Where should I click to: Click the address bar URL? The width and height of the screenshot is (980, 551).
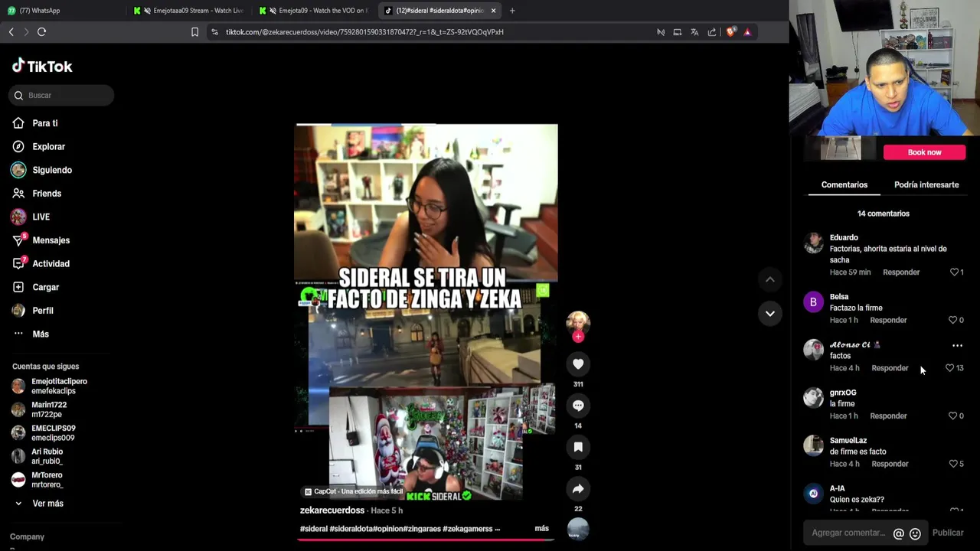pos(364,32)
